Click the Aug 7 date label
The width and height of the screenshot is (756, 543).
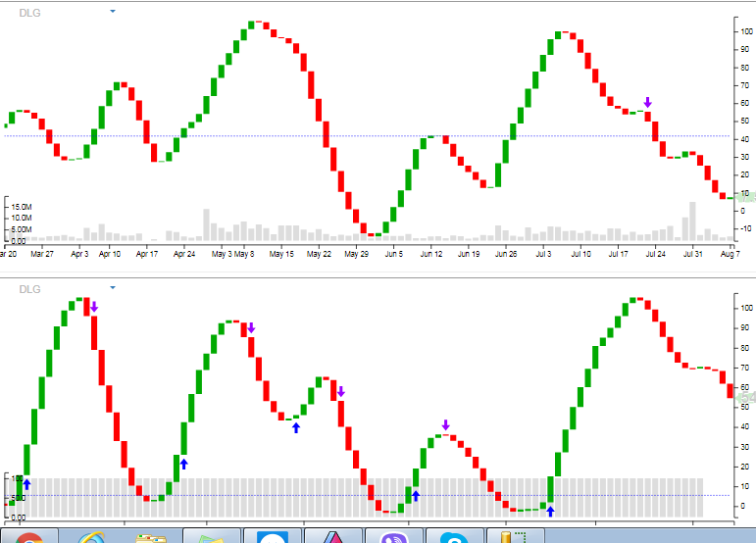tap(730, 254)
